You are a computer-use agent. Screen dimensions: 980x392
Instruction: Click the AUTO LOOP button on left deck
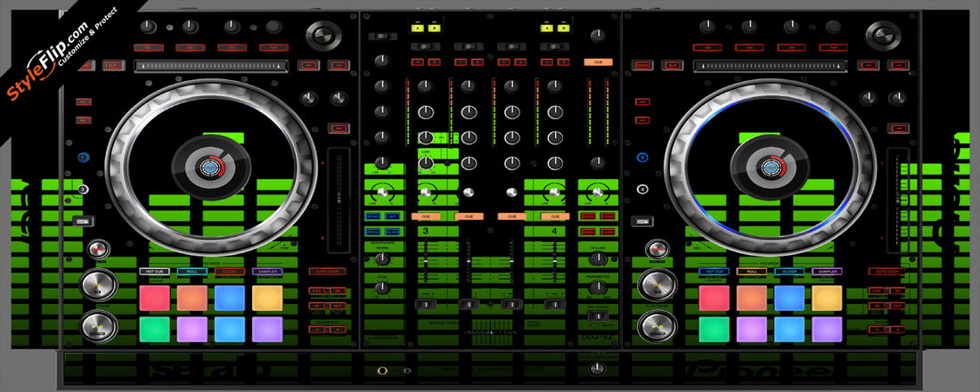[x=327, y=272]
